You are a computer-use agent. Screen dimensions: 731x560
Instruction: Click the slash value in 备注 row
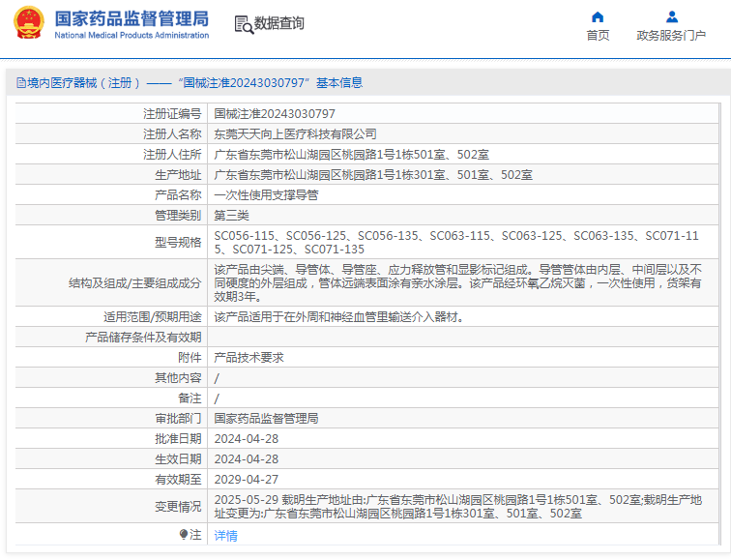click(217, 398)
